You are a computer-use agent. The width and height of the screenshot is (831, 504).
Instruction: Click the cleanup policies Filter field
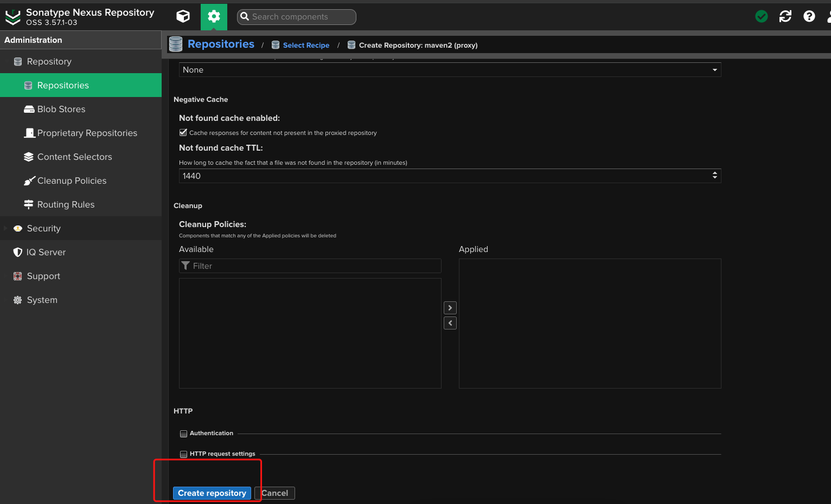[310, 266]
